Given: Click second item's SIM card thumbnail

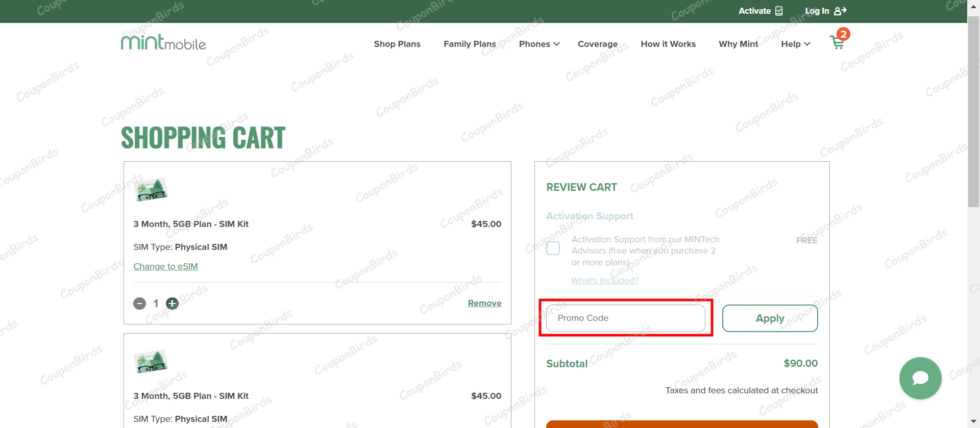Looking at the screenshot, I should 151,362.
